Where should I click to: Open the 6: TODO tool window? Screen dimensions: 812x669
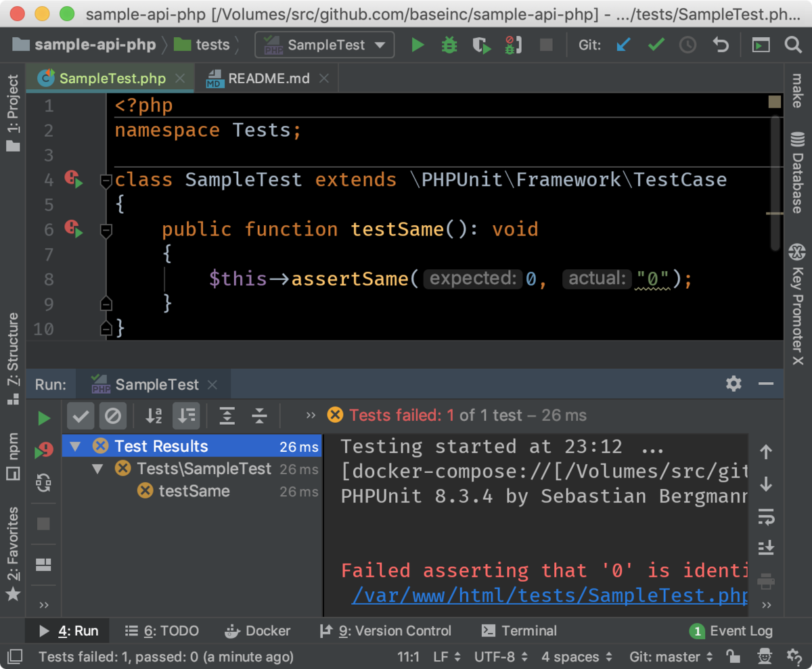click(162, 631)
